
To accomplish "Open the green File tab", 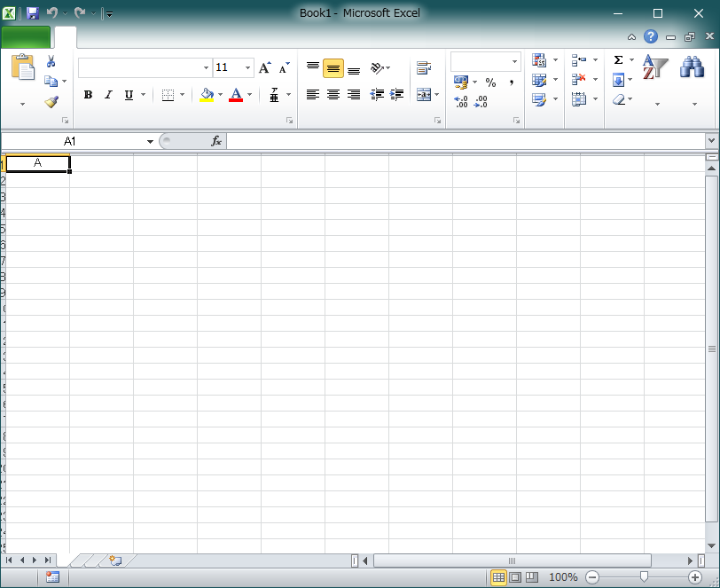I will click(x=26, y=37).
